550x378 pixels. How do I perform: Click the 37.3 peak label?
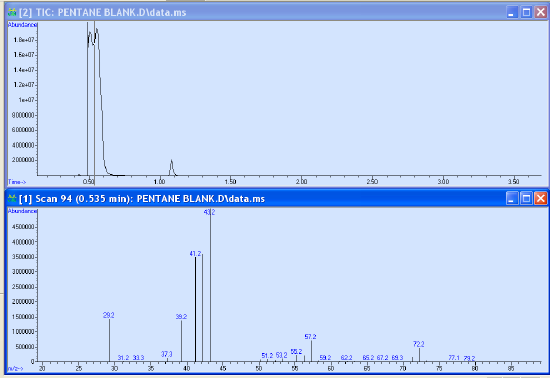167,354
